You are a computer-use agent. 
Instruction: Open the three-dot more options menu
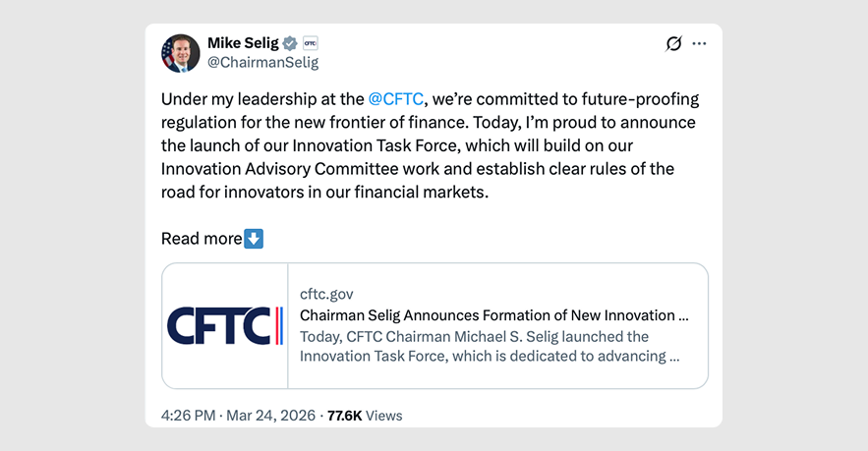pyautogui.click(x=699, y=44)
